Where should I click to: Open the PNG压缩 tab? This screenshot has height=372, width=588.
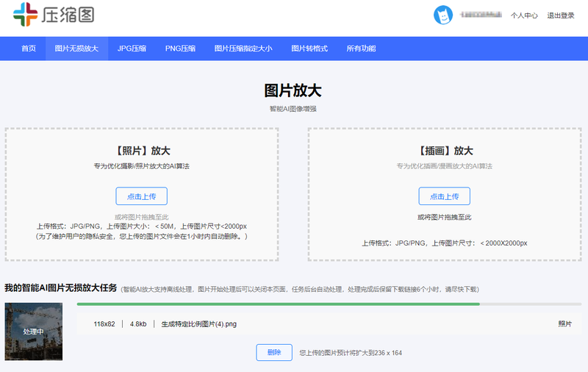(180, 49)
